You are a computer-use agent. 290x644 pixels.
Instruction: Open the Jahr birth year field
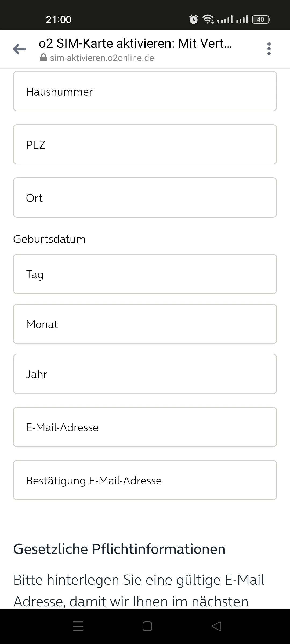pyautogui.click(x=145, y=374)
